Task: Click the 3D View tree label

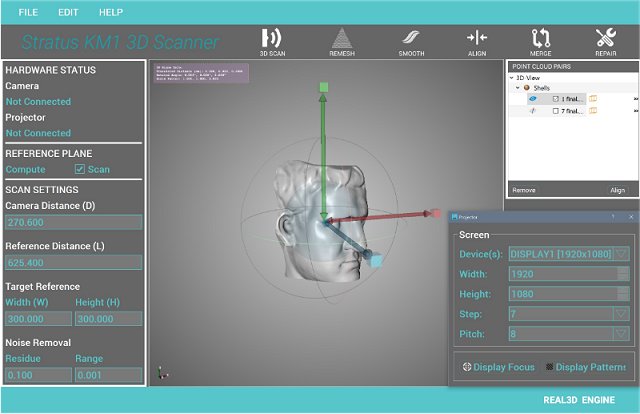Action: pyautogui.click(x=528, y=77)
